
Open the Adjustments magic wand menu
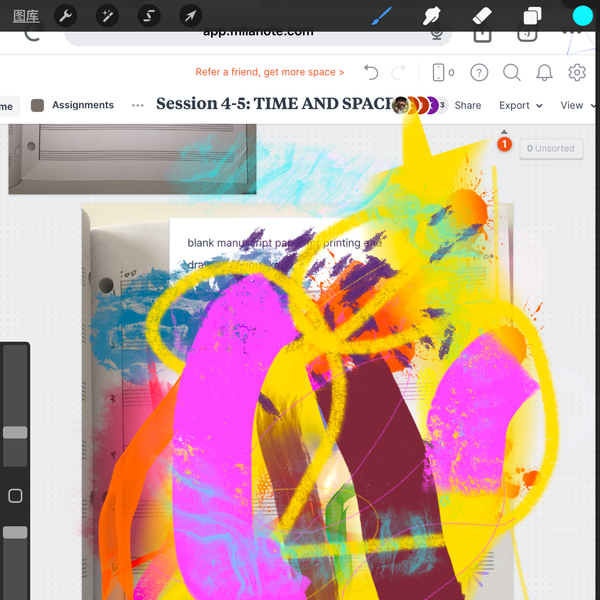click(x=106, y=16)
